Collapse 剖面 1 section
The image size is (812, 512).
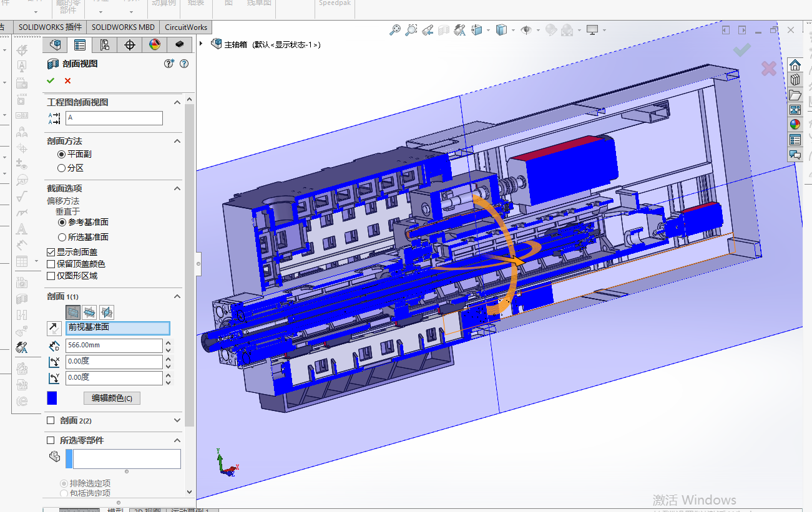click(177, 296)
